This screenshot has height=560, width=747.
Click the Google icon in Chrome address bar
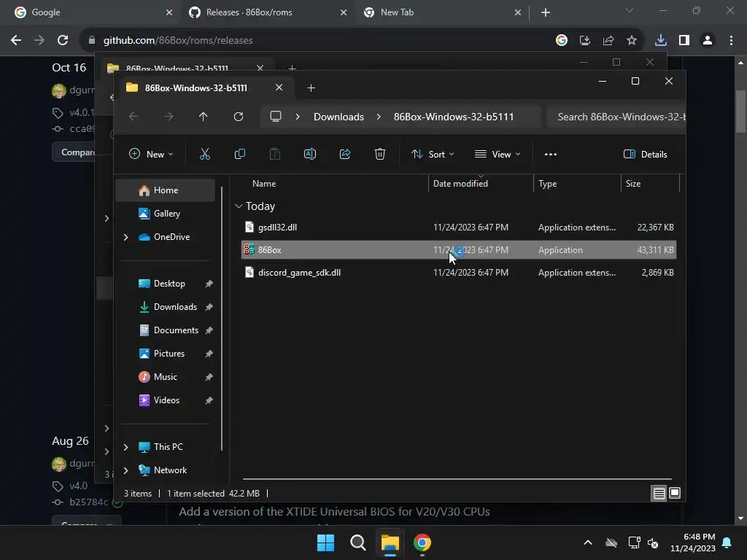[561, 41]
